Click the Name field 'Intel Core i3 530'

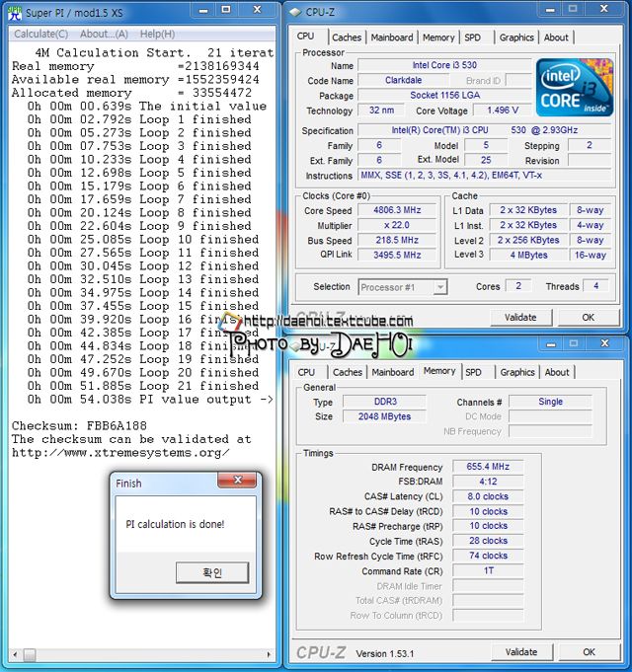click(444, 65)
